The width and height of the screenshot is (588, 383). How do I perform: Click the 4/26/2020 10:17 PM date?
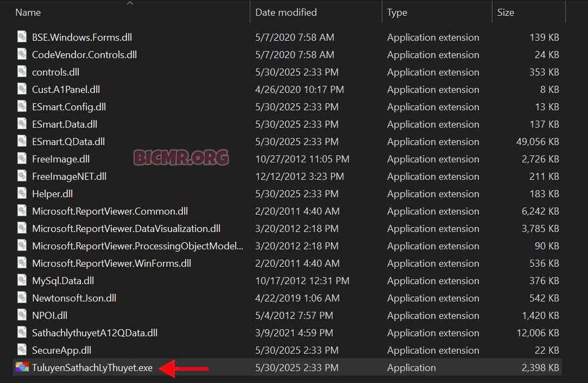299,89
